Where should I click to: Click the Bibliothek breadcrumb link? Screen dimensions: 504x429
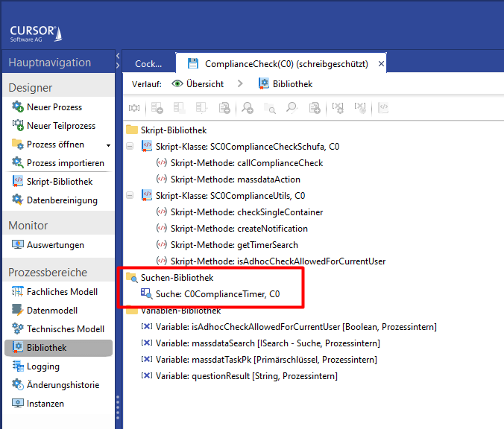(292, 84)
